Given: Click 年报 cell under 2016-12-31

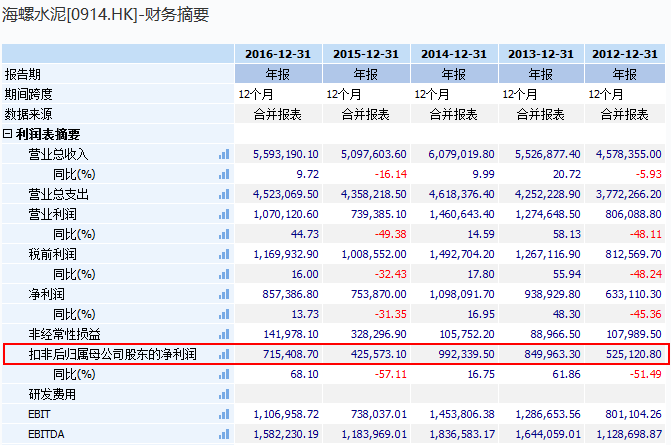Looking at the screenshot, I should (278, 74).
